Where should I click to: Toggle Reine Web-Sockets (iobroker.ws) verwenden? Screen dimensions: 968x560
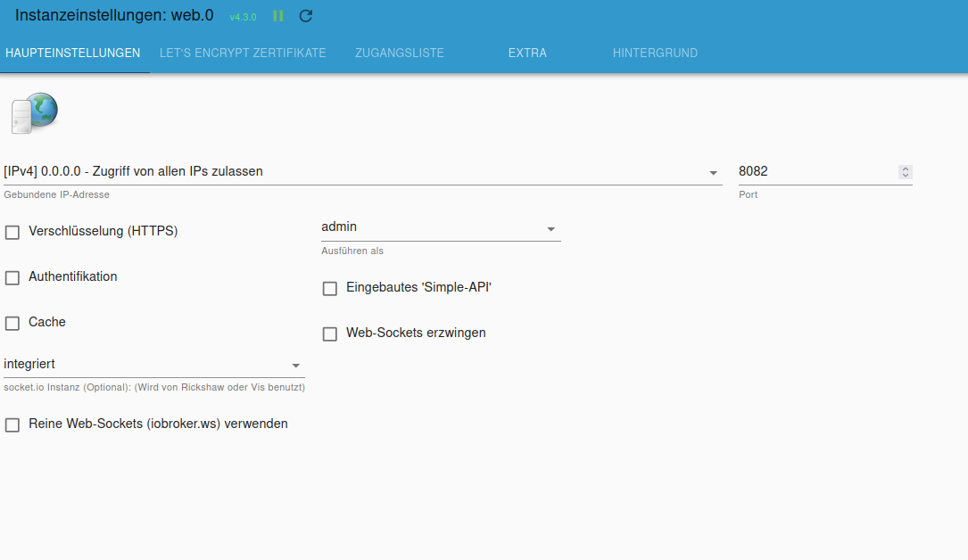[12, 425]
